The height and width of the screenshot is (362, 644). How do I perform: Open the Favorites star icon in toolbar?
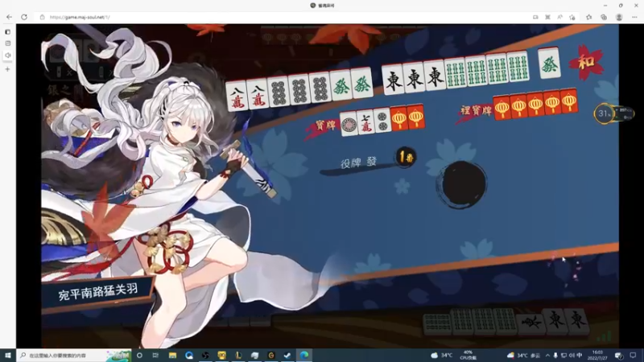tap(589, 17)
